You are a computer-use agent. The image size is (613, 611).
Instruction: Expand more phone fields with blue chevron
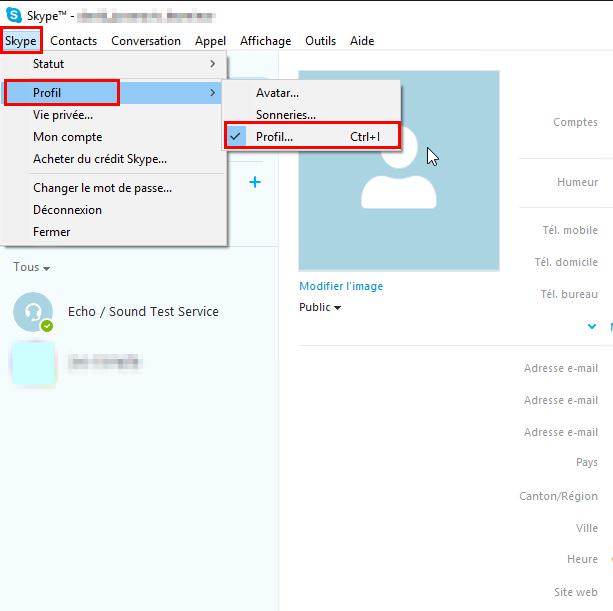[592, 326]
